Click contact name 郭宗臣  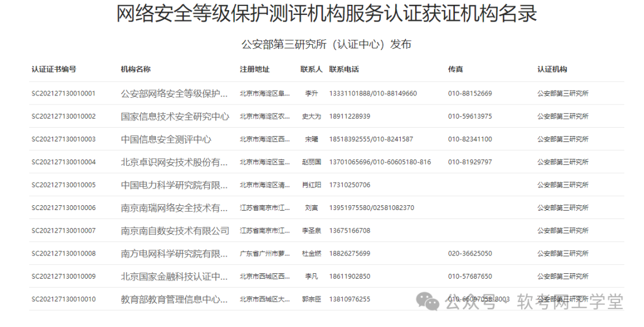(311, 300)
